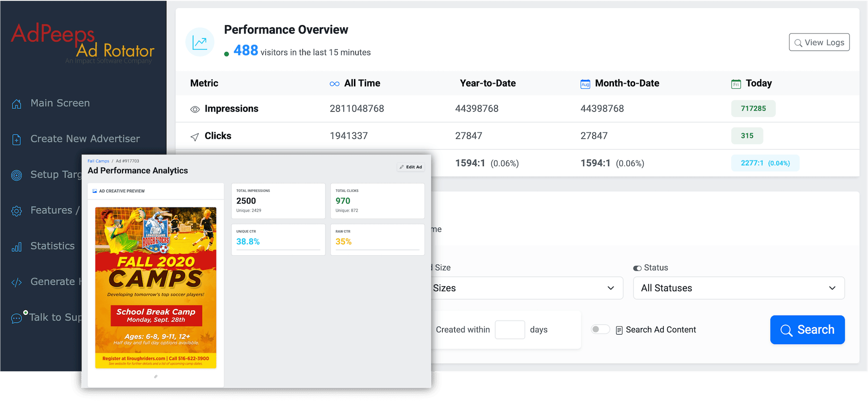Click the AdPeeps Ad Rotator logo
Image resolution: width=868 pixels, height=402 pixels.
tap(83, 43)
